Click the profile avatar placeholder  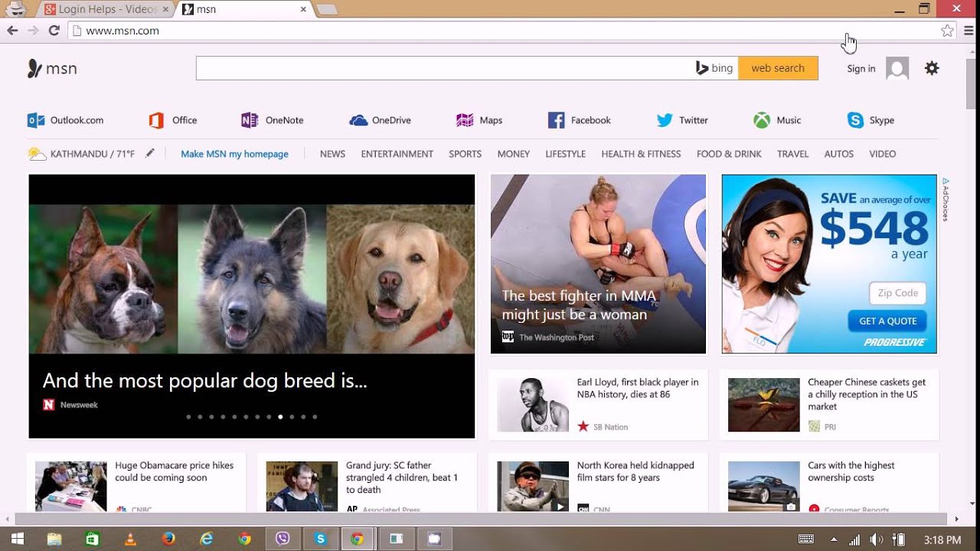coord(897,68)
